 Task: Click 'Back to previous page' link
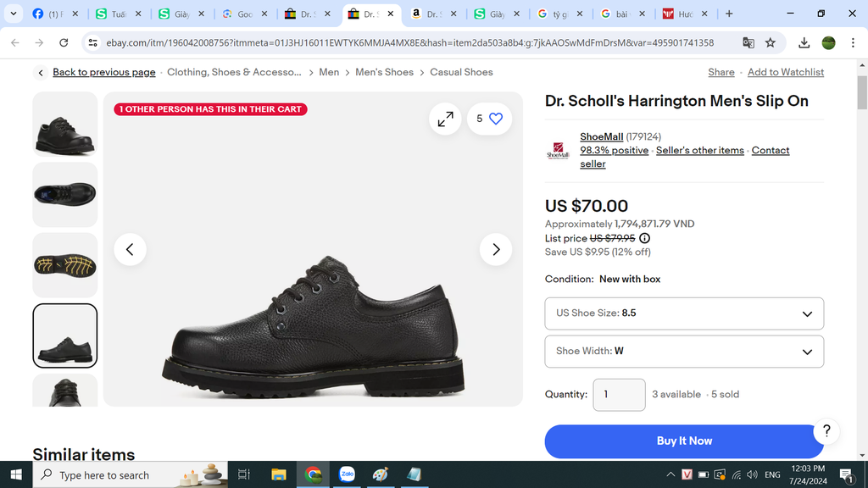pos(104,73)
